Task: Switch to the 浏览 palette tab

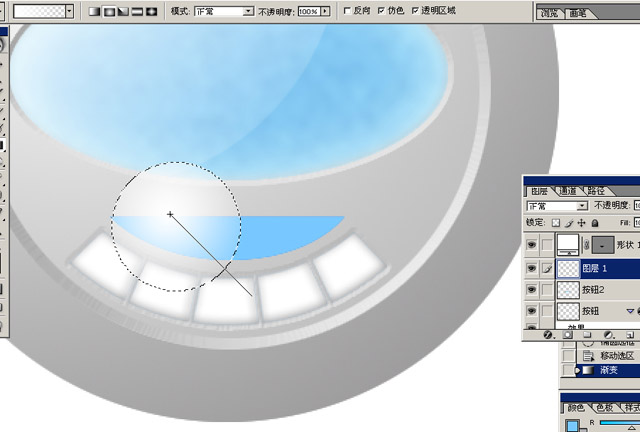Action: pyautogui.click(x=550, y=13)
